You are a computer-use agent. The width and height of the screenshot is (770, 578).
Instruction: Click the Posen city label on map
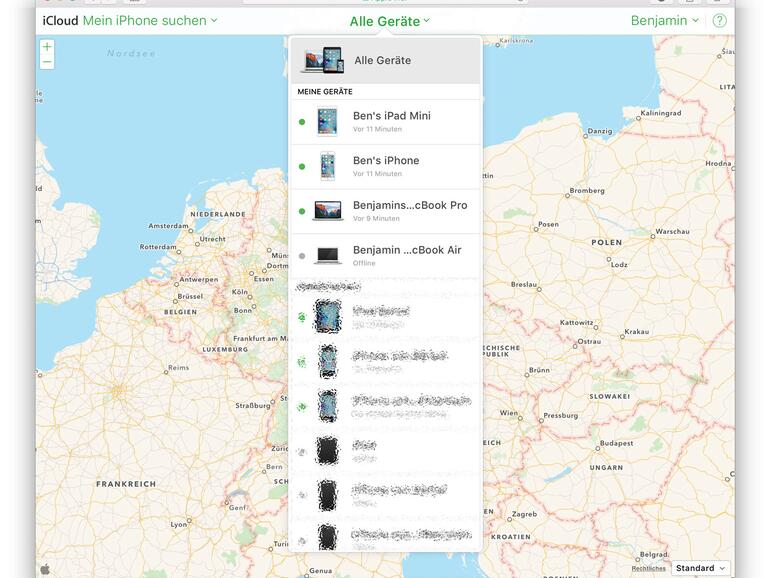point(549,224)
